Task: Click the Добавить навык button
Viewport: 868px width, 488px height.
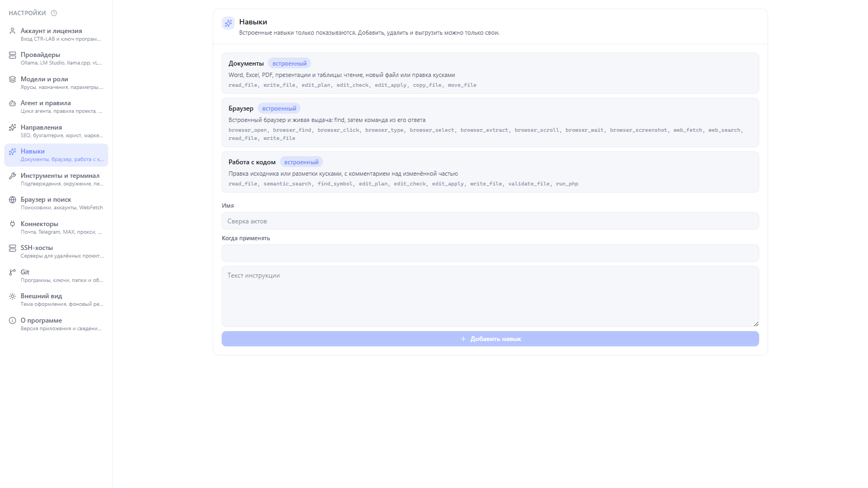Action: tap(490, 339)
